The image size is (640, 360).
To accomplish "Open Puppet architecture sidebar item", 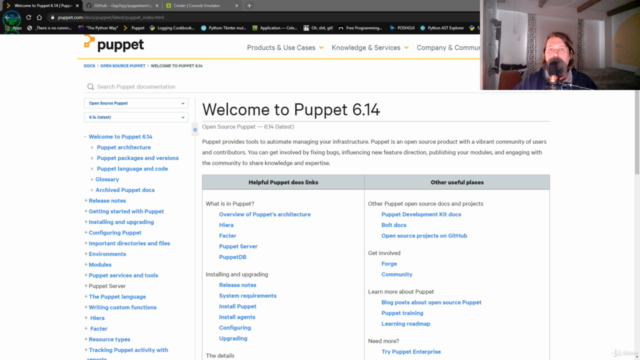I will click(x=124, y=147).
